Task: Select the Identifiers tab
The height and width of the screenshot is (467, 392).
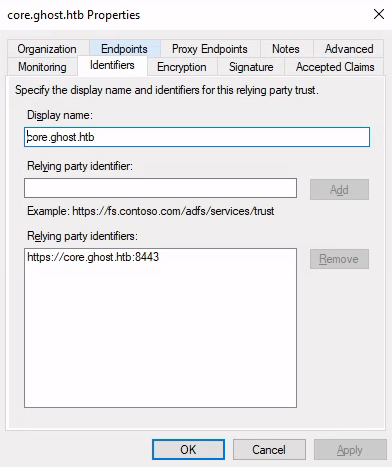Action: (112, 65)
